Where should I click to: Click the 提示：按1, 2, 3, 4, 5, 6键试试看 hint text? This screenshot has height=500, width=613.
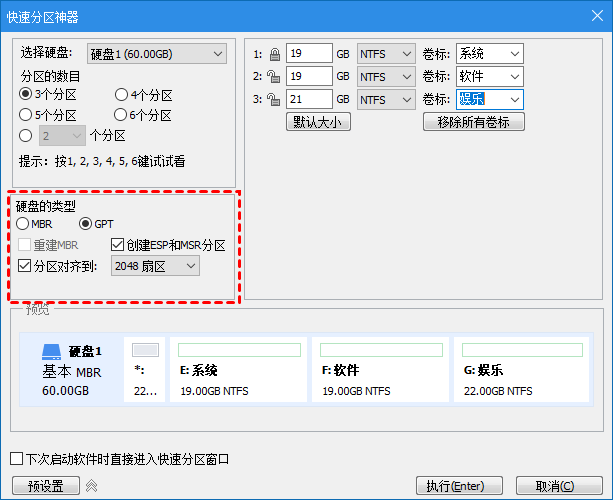[x=102, y=161]
